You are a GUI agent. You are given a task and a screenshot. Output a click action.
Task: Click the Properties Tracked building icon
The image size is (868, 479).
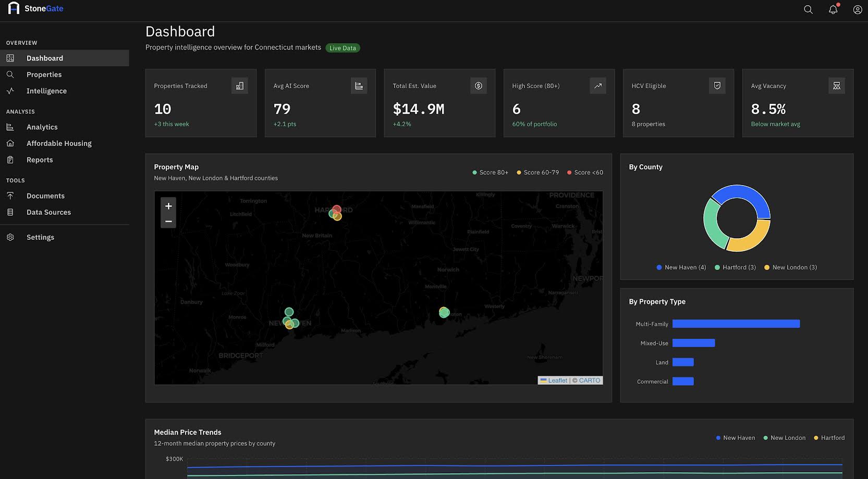pyautogui.click(x=239, y=85)
